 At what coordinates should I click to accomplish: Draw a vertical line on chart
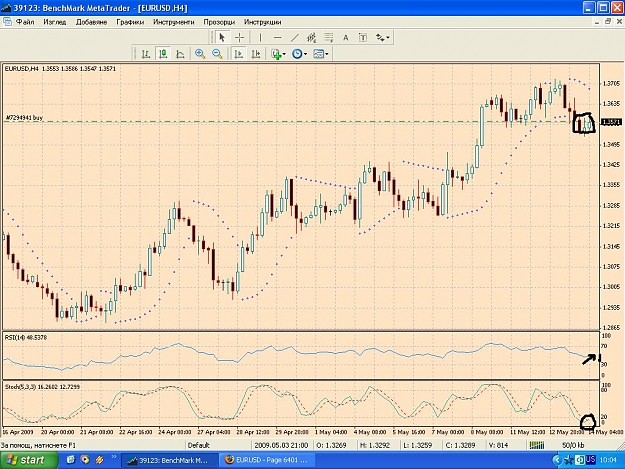pyautogui.click(x=260, y=38)
